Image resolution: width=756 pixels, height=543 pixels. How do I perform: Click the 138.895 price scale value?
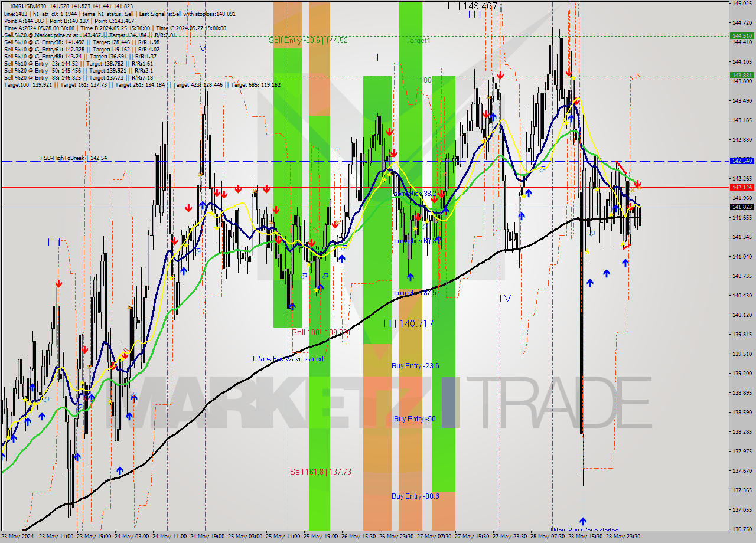coord(742,393)
